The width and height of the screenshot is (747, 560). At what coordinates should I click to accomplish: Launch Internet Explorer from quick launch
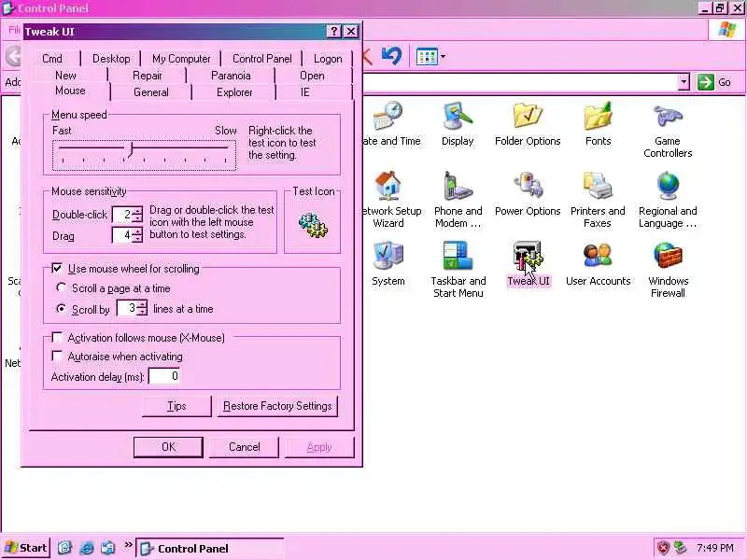pos(86,548)
